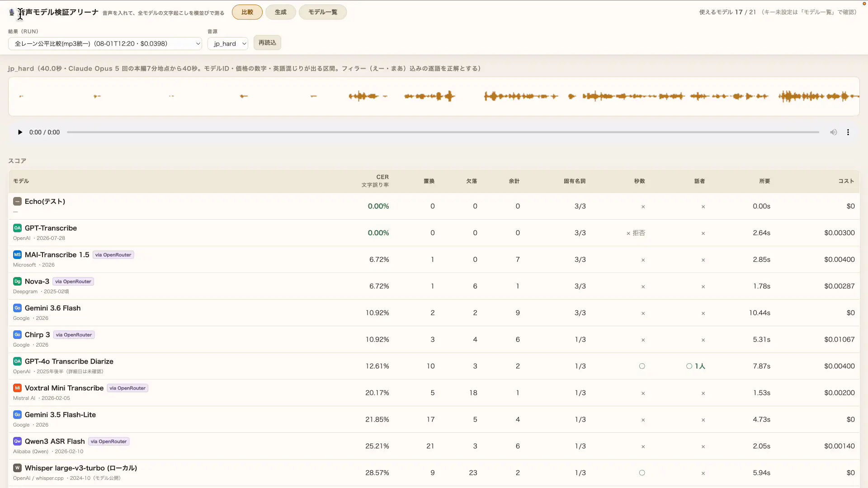Viewport: 868px width, 488px height.
Task: Click the via OpenRouter badge on Voxtral Mini Transcribe
Action: [x=127, y=388]
